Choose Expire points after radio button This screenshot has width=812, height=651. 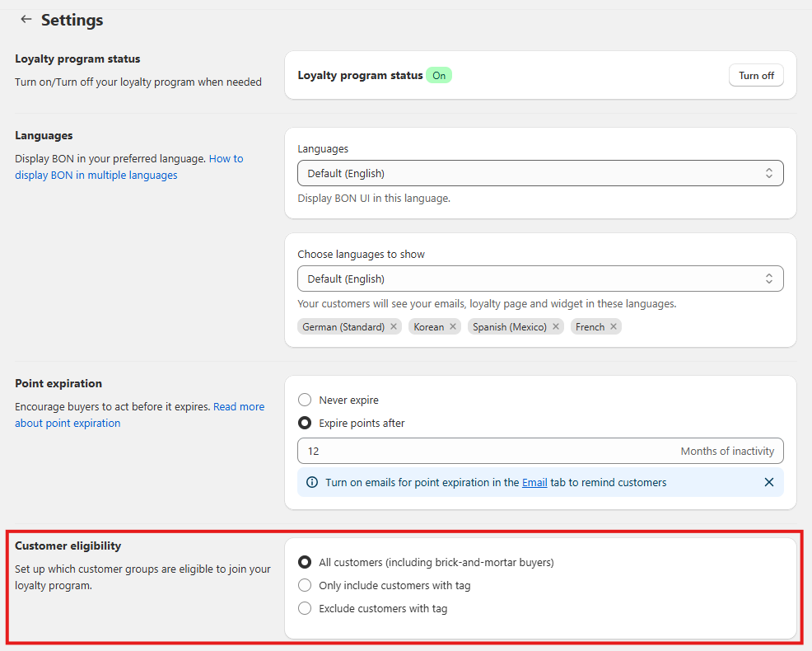pyautogui.click(x=305, y=423)
